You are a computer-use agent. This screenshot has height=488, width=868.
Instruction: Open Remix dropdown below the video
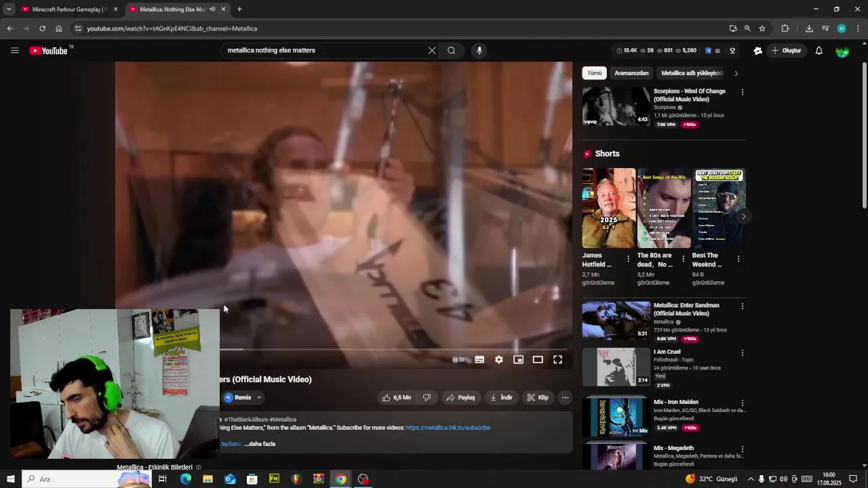[243, 398]
